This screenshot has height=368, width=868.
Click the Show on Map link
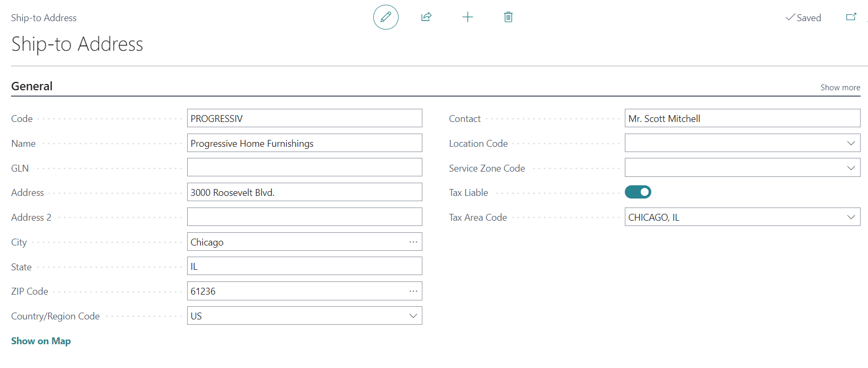point(41,341)
